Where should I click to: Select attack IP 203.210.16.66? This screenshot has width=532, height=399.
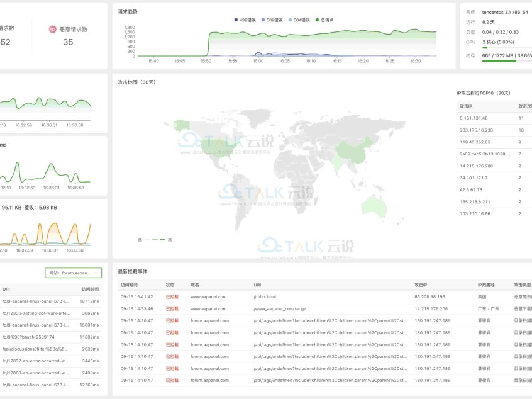(475, 214)
